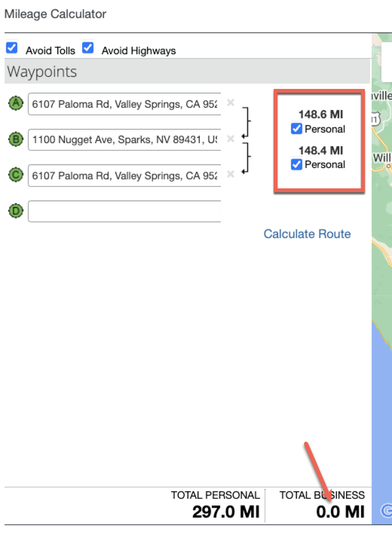Click the waypoint C Paloma Rd address field
The width and height of the screenshot is (392, 547).
(124, 176)
